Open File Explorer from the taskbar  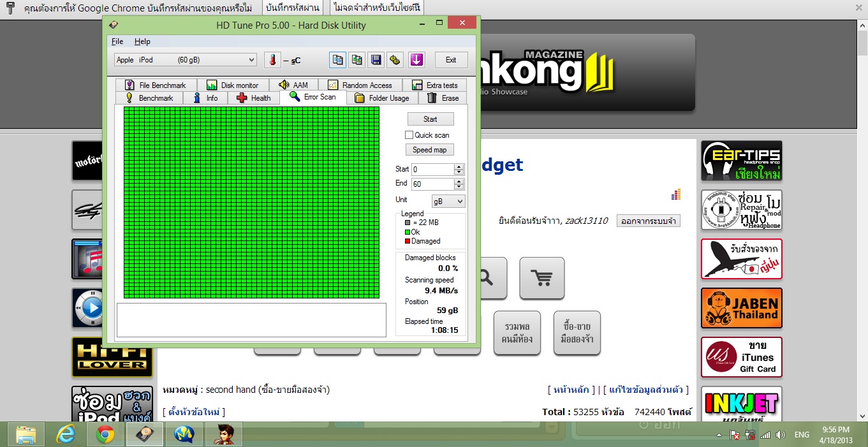pos(26,434)
